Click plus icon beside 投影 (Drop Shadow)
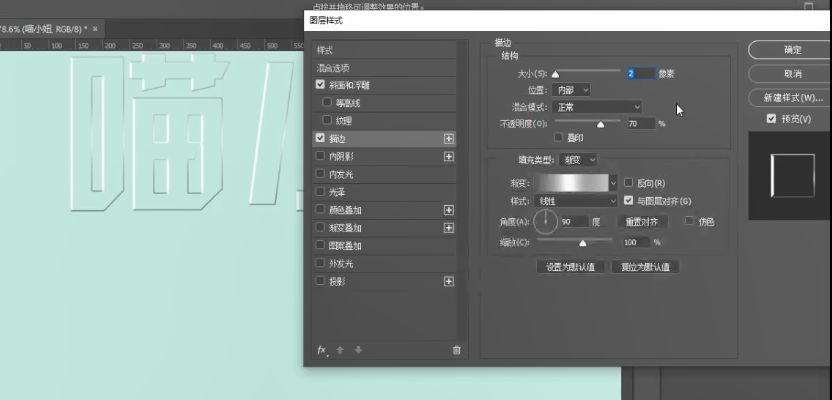The width and height of the screenshot is (832, 400). click(449, 282)
